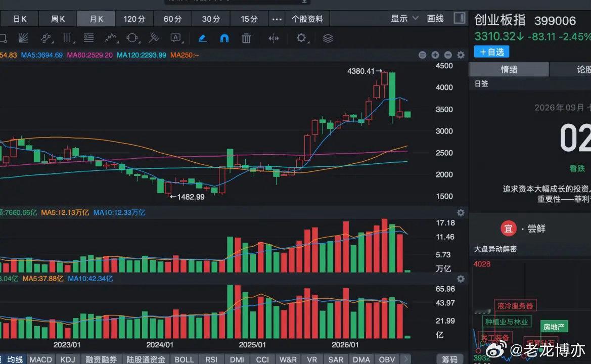591x364 pixels.
Task: Click the first minus button above price chart
Action: pyautogui.click(x=423, y=55)
